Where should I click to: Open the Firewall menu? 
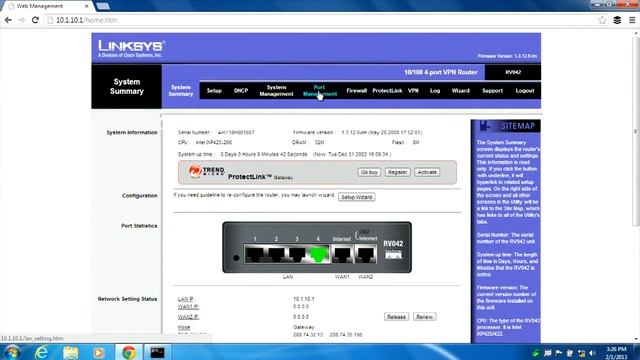click(x=356, y=91)
